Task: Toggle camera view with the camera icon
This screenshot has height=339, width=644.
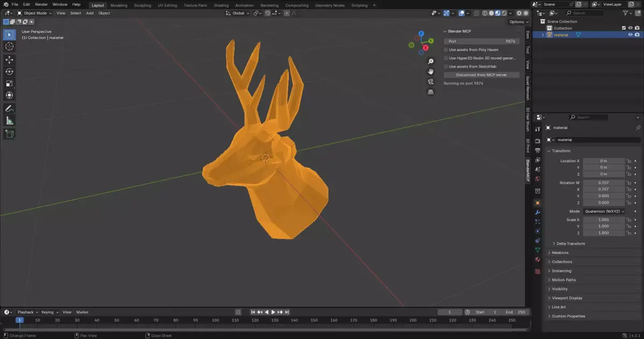Action: click(430, 82)
